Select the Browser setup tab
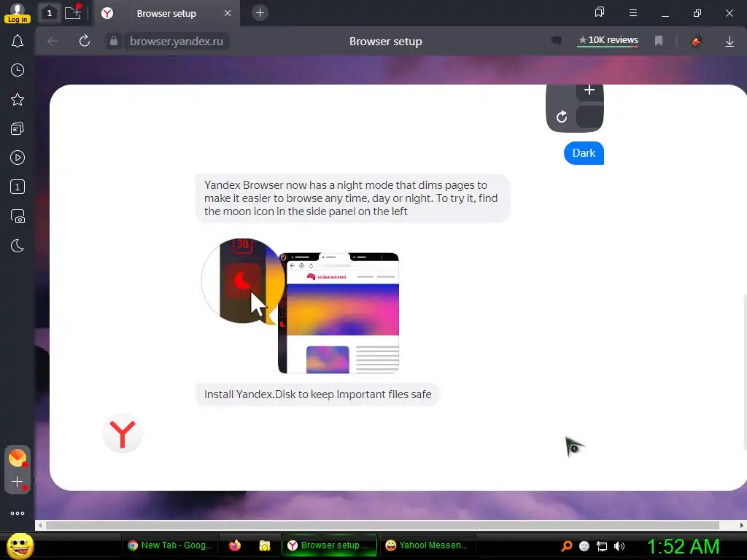 pyautogui.click(x=166, y=13)
